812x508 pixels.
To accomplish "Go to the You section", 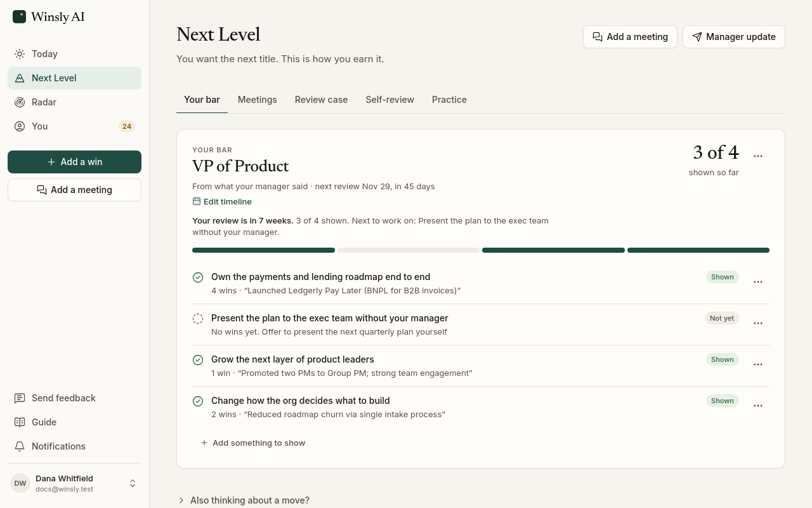I will [74, 126].
